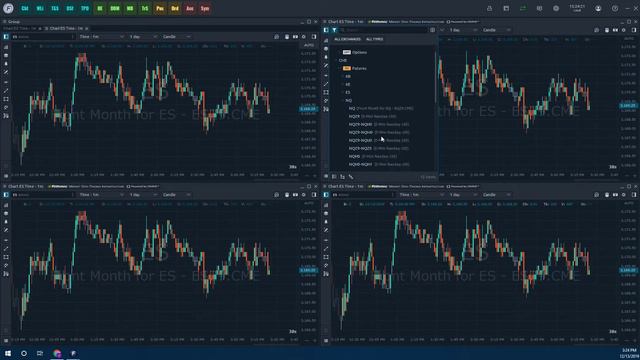Click ALL EXCHANGES filter button

[347, 39]
